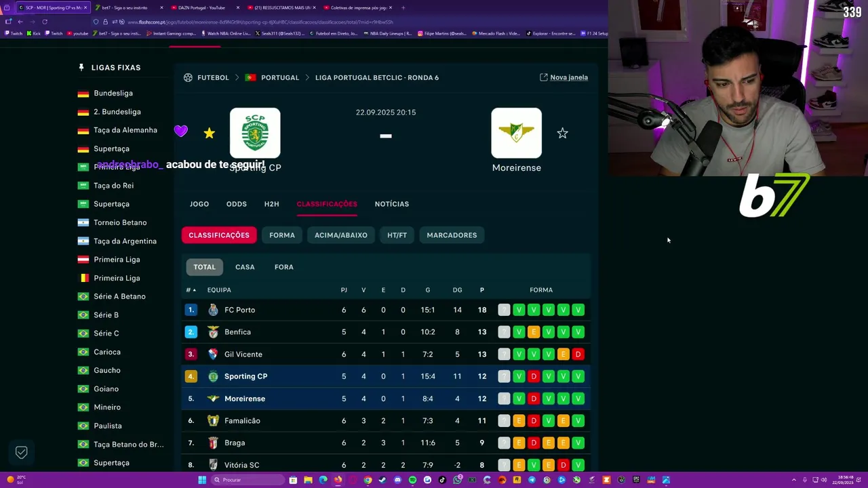Open the ODDS tab
The image size is (868, 488).
(x=237, y=204)
